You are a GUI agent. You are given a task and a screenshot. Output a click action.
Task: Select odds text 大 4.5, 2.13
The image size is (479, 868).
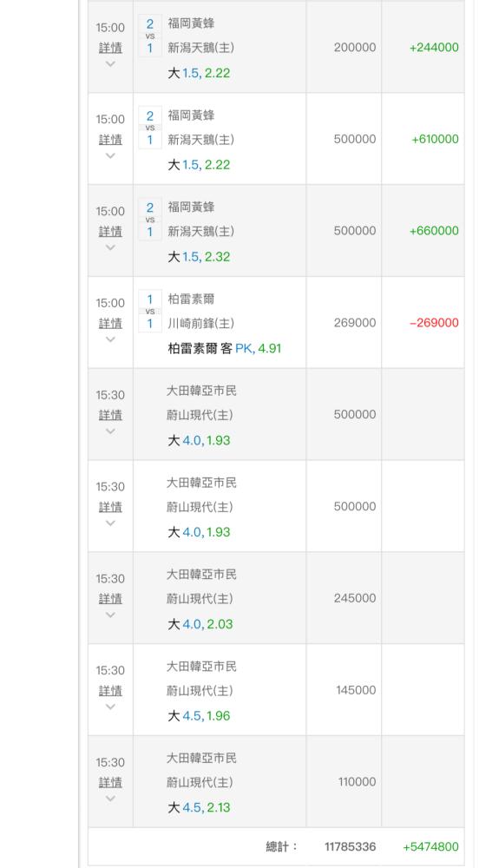pos(199,808)
